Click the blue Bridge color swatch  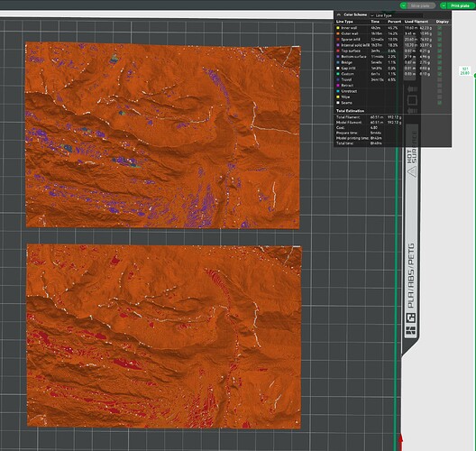tap(337, 62)
